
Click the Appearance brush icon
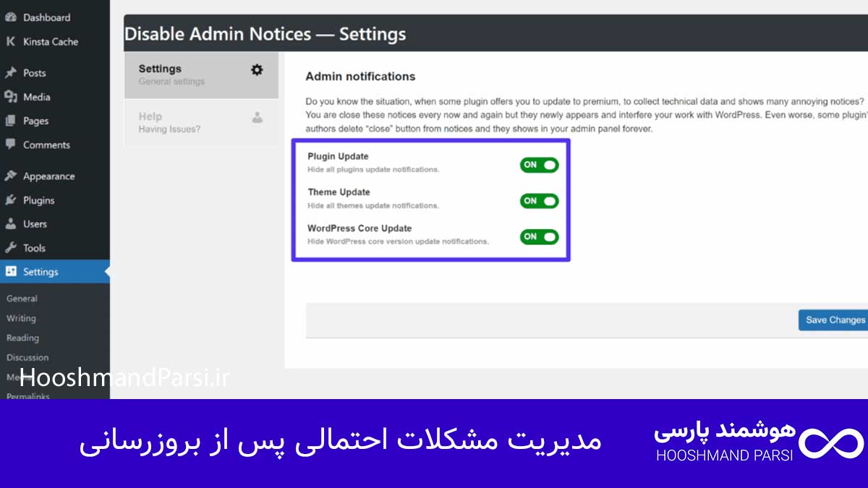(11, 176)
